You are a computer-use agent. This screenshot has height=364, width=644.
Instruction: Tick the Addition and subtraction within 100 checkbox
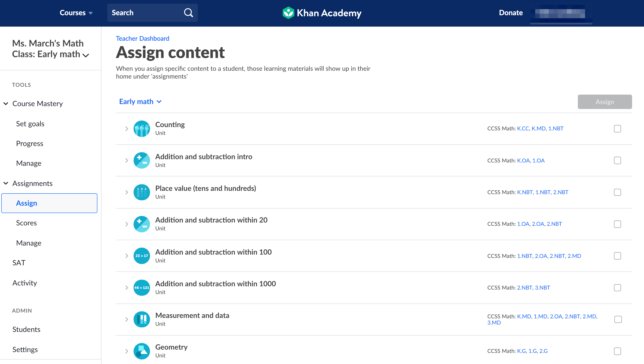click(x=617, y=256)
